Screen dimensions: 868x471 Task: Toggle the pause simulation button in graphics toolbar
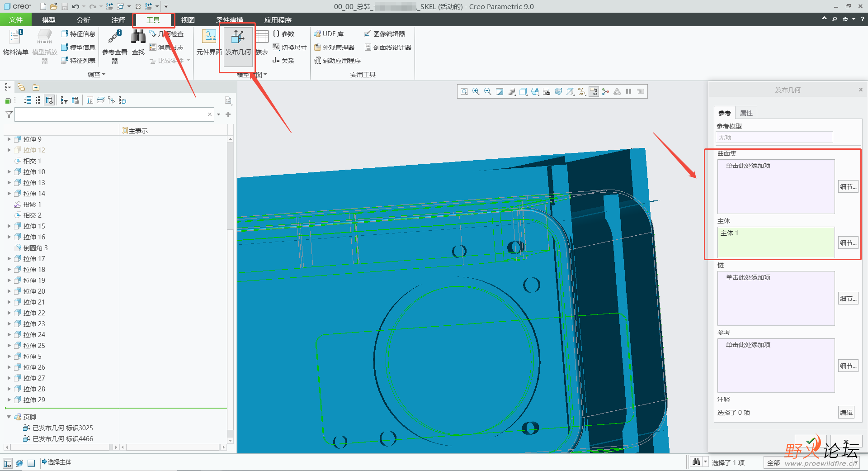(x=628, y=91)
